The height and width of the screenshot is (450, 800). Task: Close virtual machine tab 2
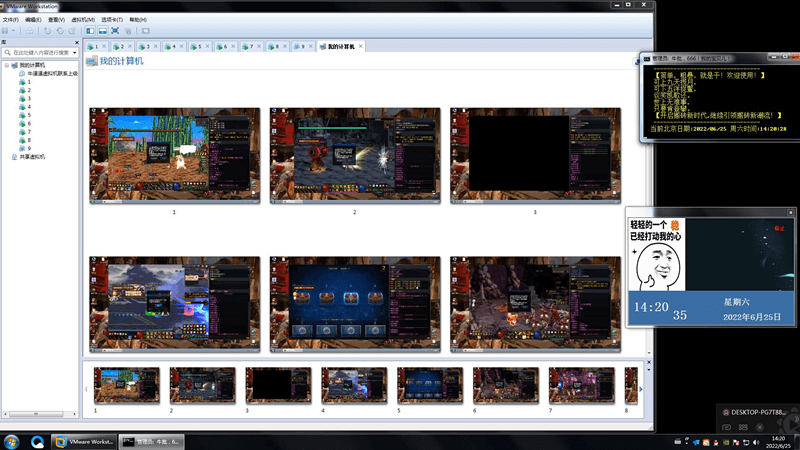[130, 46]
